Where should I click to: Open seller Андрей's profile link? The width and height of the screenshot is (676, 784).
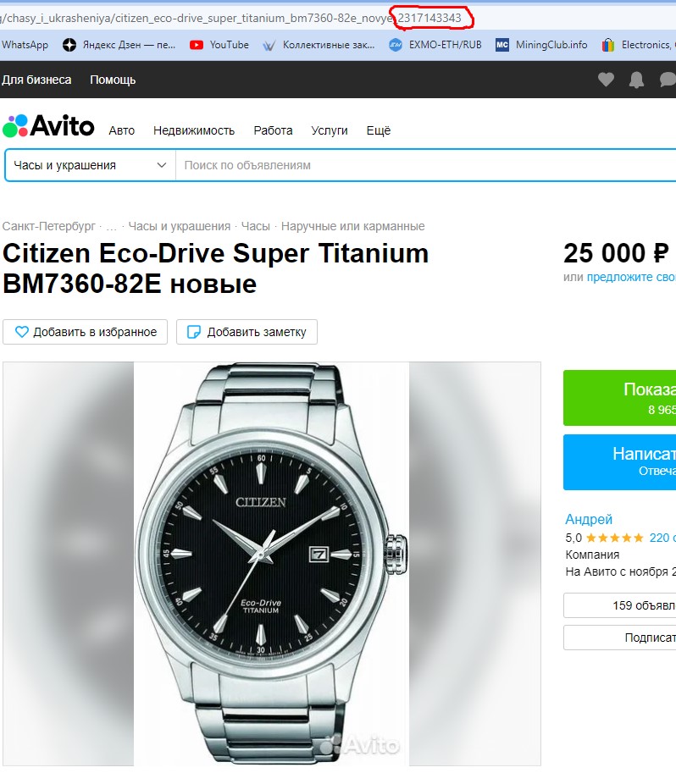tap(589, 520)
